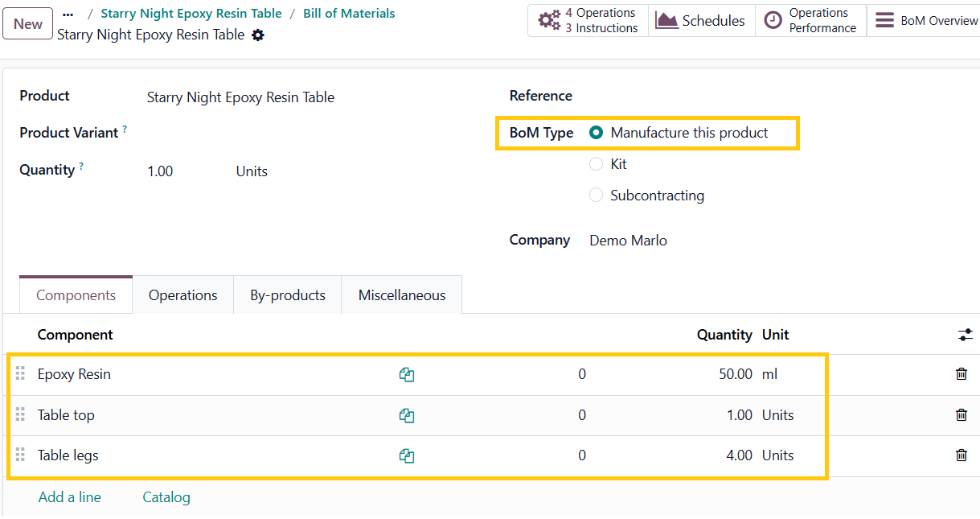
Task: Open the column settings adjust icon
Action: click(x=965, y=335)
